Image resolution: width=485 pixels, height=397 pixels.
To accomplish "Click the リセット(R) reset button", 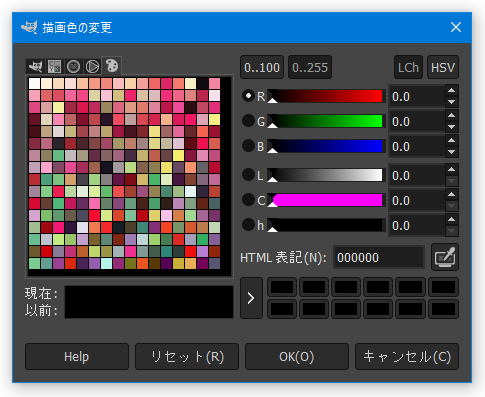I will click(x=187, y=357).
